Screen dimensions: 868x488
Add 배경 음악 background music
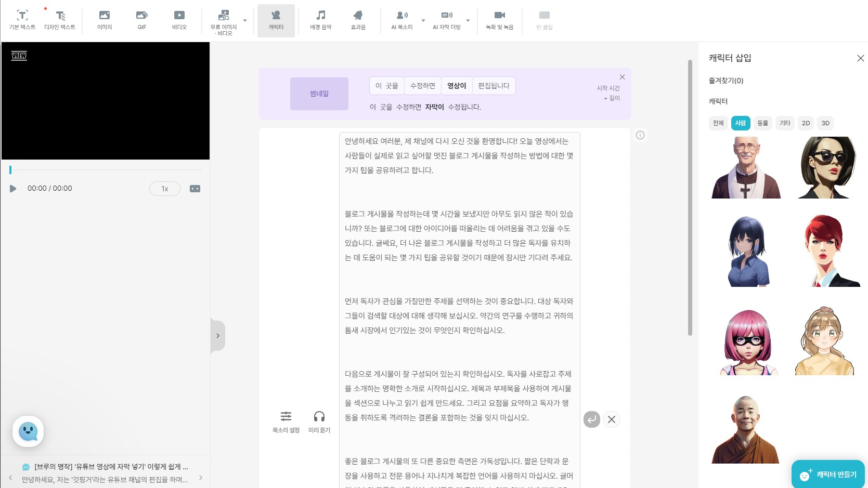point(321,20)
